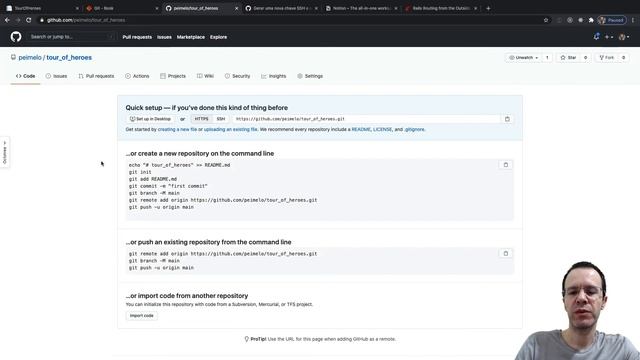Open the Wiki repository tab
This screenshot has width=640, height=360.
pos(205,76)
